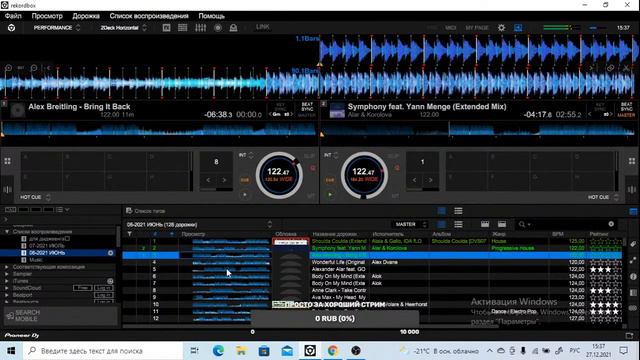Toggle deck 1 master tempo MT

[x=311, y=196]
